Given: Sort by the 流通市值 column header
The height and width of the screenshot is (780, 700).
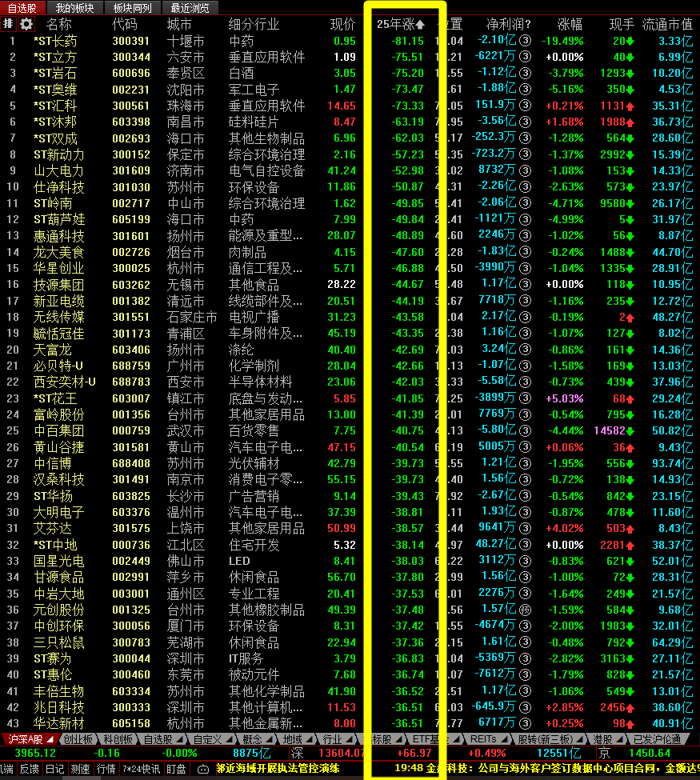Looking at the screenshot, I should click(667, 24).
